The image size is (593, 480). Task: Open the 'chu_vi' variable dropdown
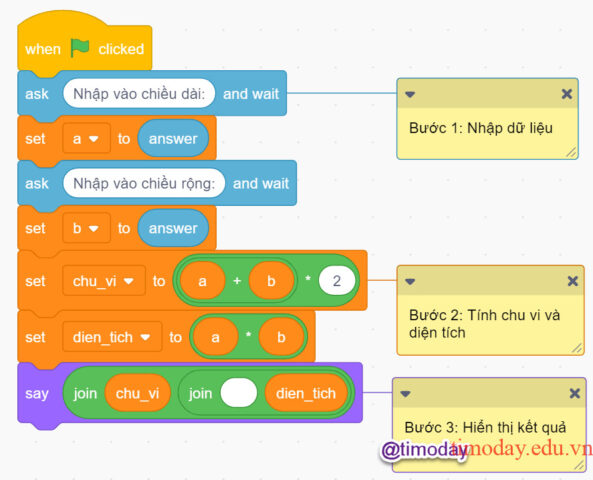point(104,281)
